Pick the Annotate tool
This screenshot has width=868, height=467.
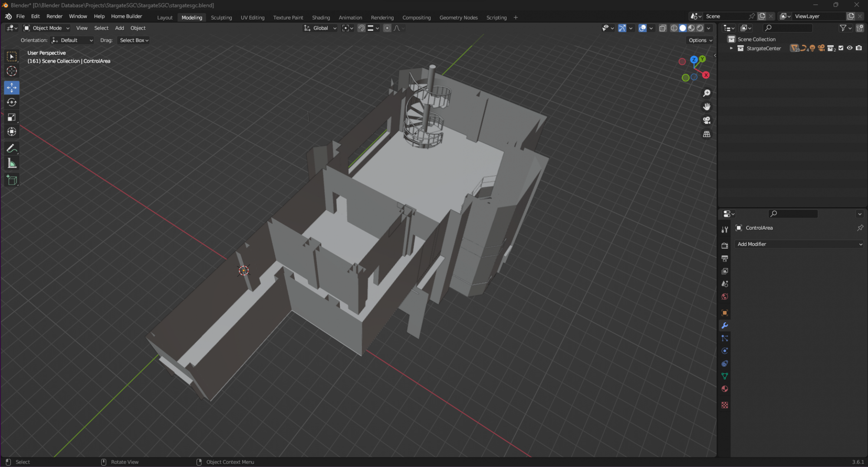point(12,149)
